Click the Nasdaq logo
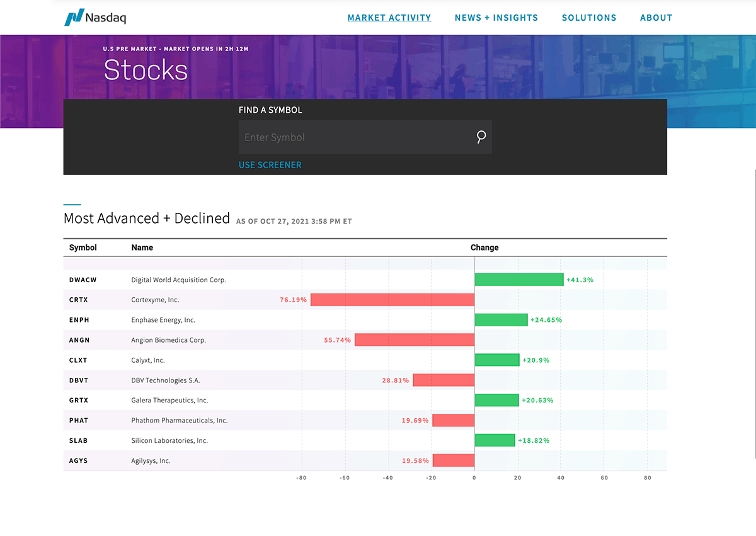 (x=95, y=18)
